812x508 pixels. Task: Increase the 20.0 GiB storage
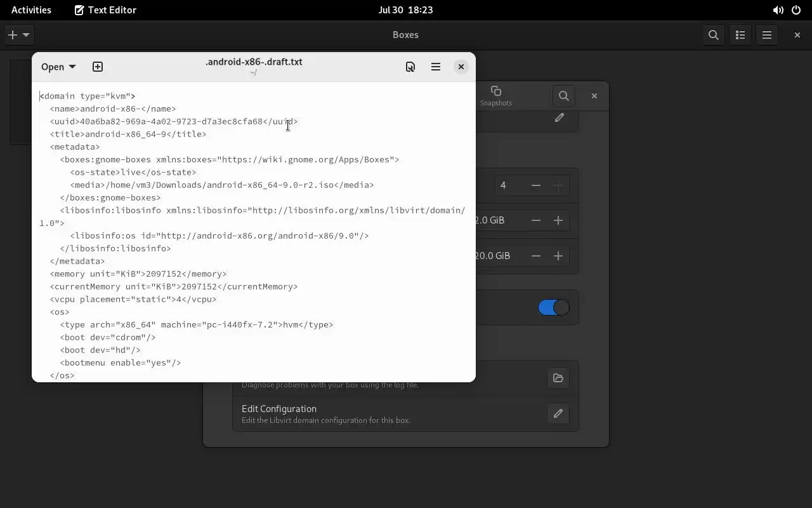558,256
